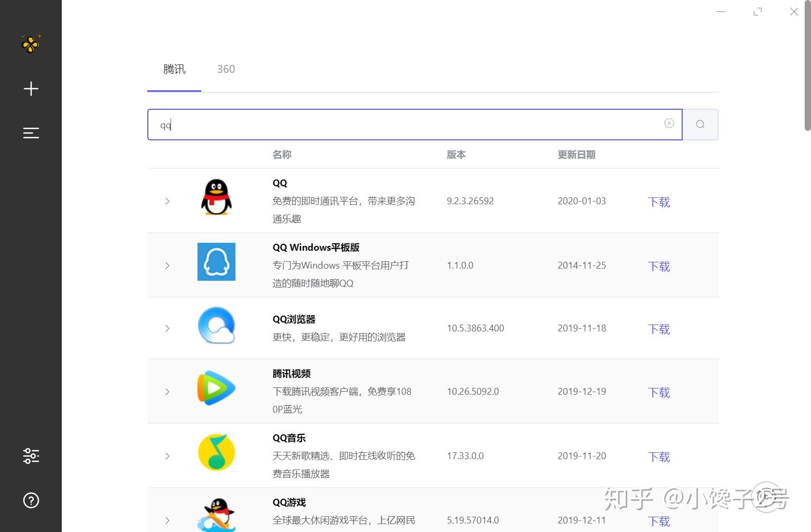Click the magnifier search button
This screenshot has width=811, height=532.
pos(700,125)
